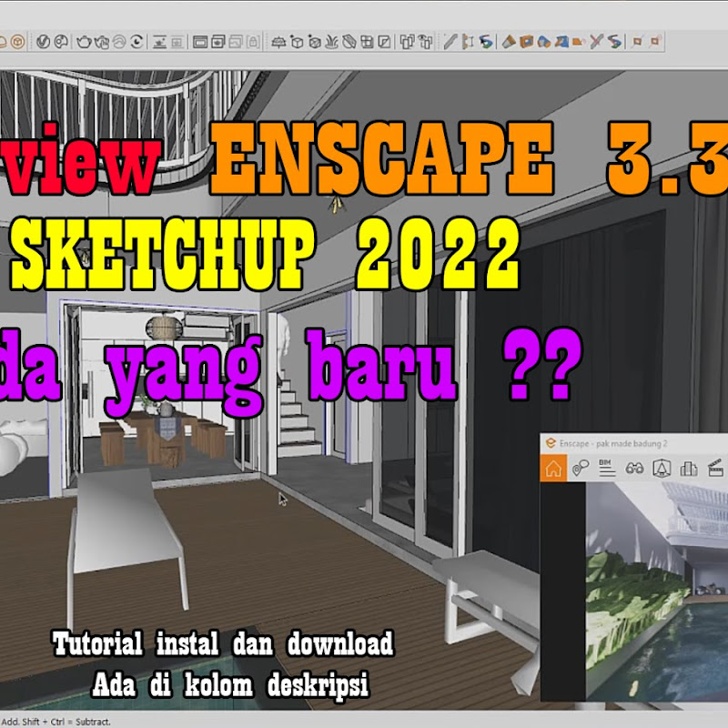
Task: Click the viewport render landscape icon
Action: click(160, 43)
